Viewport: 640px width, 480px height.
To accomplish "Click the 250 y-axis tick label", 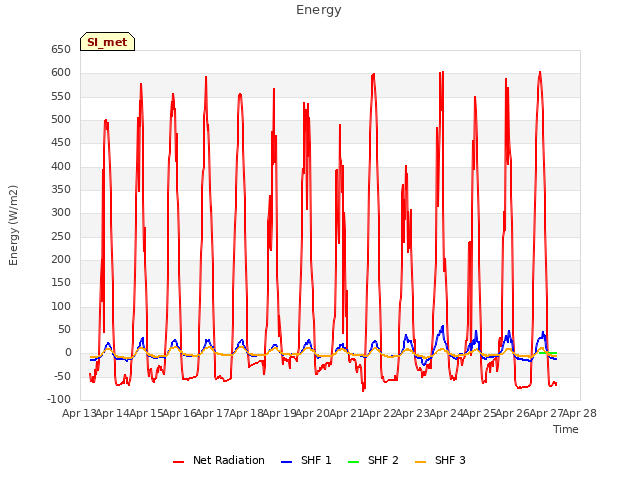I will click(61, 236).
